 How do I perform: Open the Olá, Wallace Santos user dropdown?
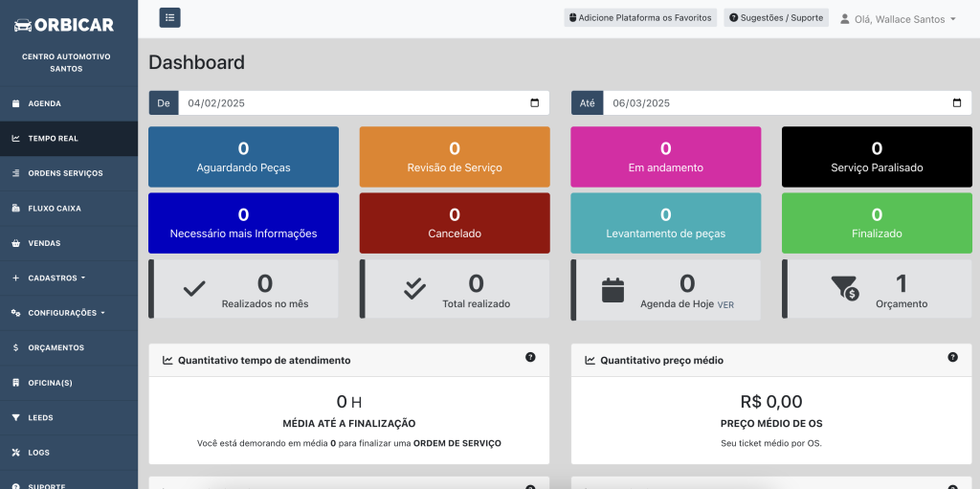pos(898,19)
